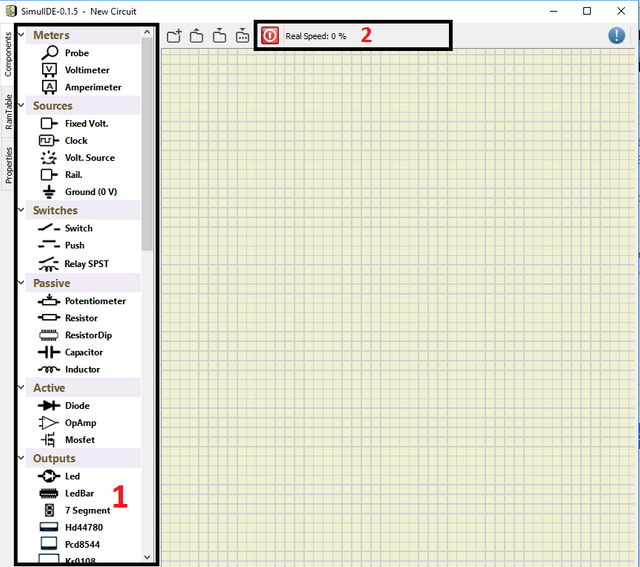The height and width of the screenshot is (567, 640).
Task: Choose the Resistor symbol icon
Action: (x=49, y=318)
